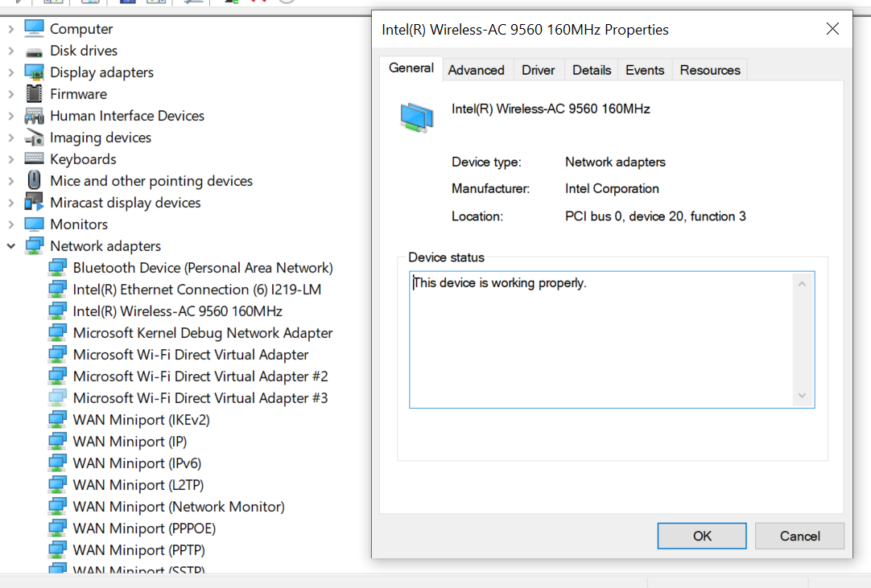Viewport: 871px width, 588px height.
Task: Click the PCI bus location value
Action: (x=655, y=216)
